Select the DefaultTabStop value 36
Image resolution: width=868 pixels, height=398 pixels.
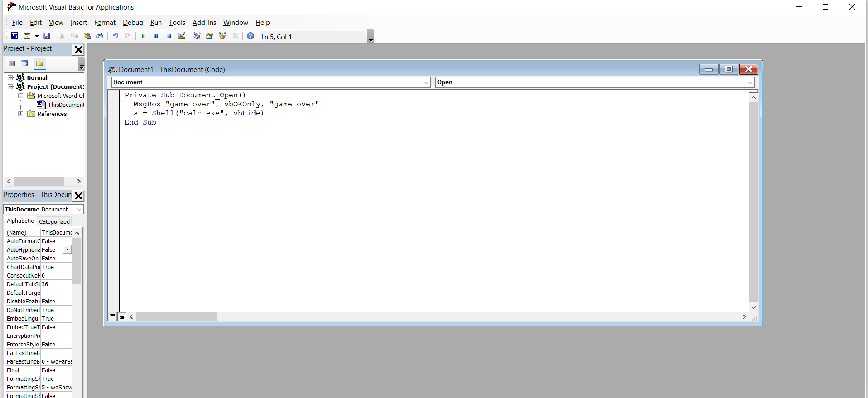tap(56, 284)
